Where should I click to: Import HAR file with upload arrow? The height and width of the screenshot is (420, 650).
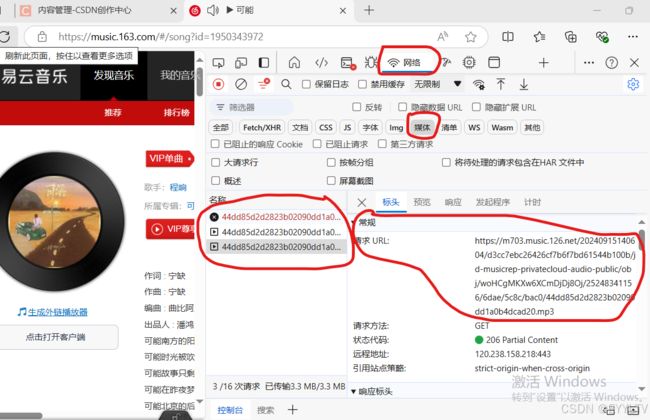501,84
